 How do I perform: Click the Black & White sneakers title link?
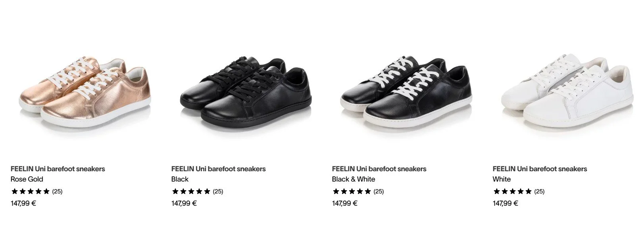[x=379, y=169]
